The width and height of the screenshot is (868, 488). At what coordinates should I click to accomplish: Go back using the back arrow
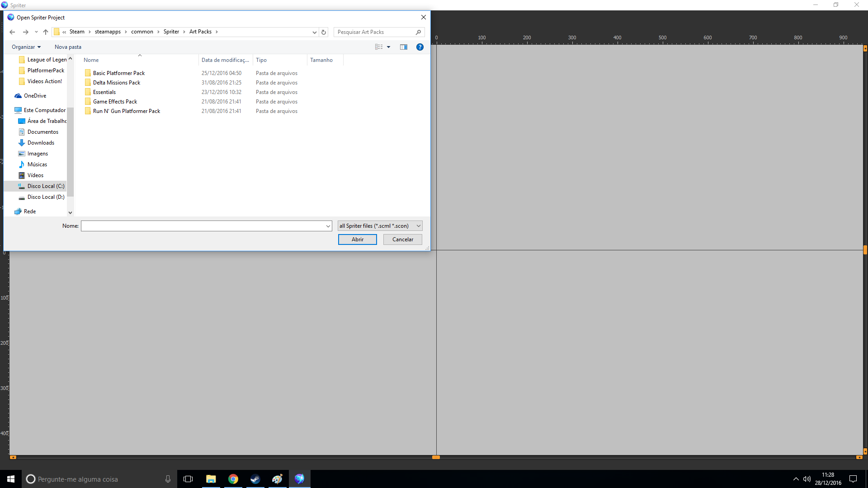tap(12, 32)
